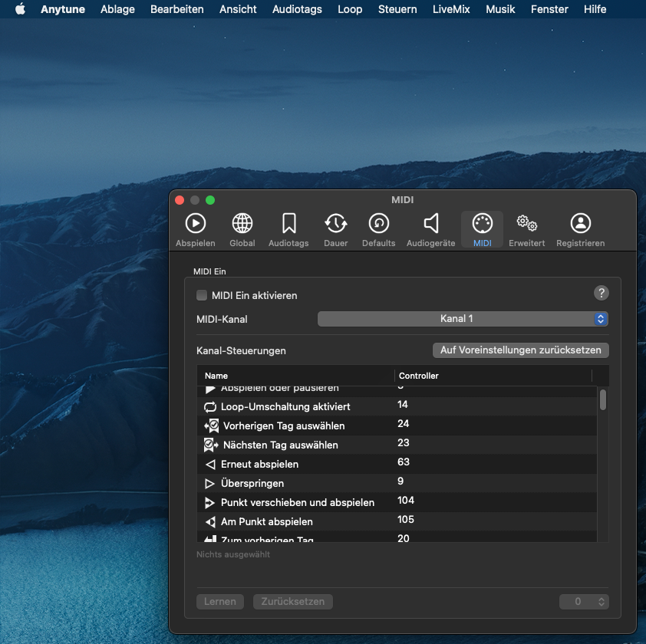Click controller value 63
646x644 pixels.
click(404, 462)
